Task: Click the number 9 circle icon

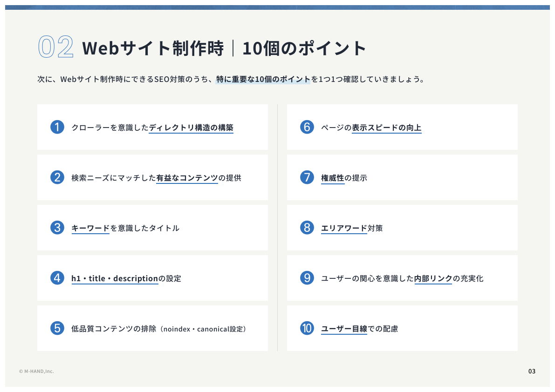Action: (x=307, y=278)
